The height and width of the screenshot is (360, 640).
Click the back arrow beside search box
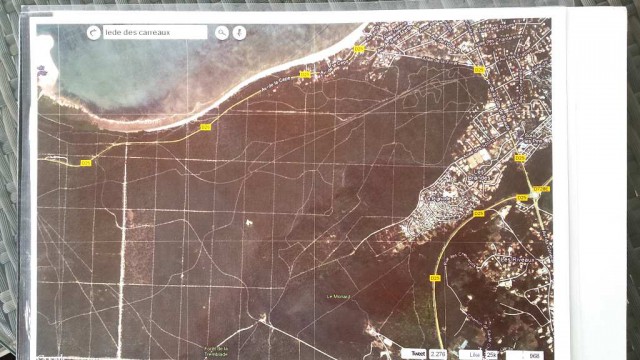coord(93,33)
